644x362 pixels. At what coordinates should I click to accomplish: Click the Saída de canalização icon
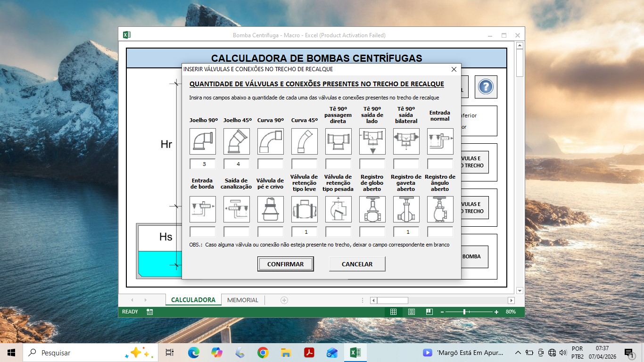point(237,209)
